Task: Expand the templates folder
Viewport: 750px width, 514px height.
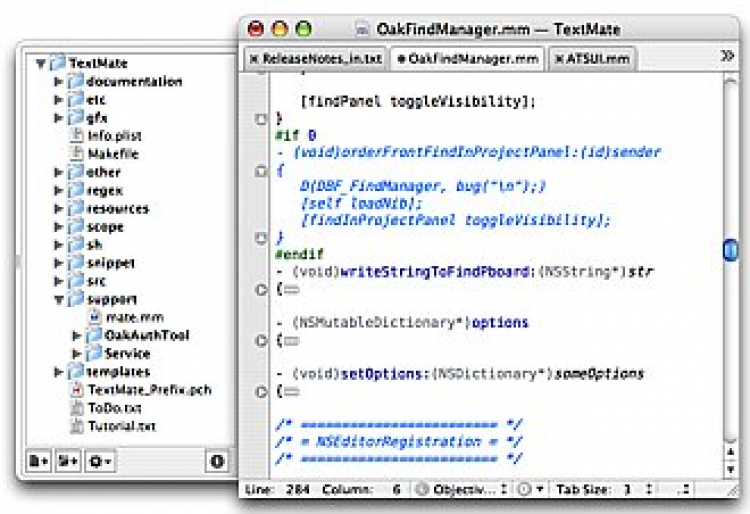Action: [x=58, y=372]
